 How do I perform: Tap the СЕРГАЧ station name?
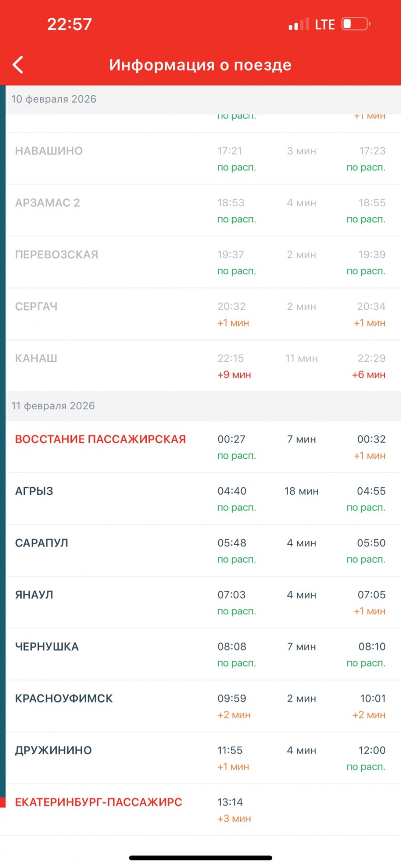click(x=36, y=307)
